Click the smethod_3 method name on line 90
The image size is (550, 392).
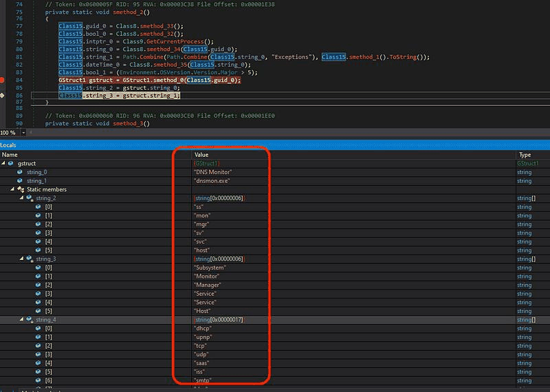(x=128, y=124)
